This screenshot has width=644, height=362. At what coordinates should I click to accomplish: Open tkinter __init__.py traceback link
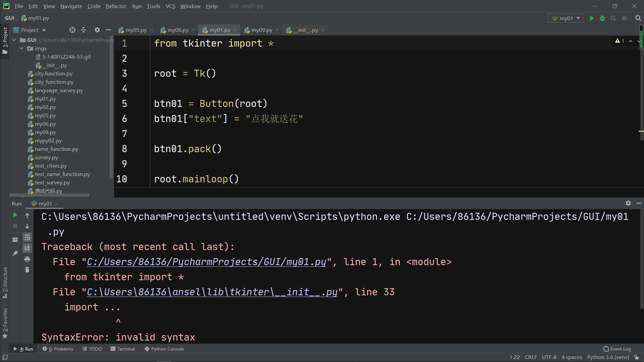pyautogui.click(x=212, y=292)
